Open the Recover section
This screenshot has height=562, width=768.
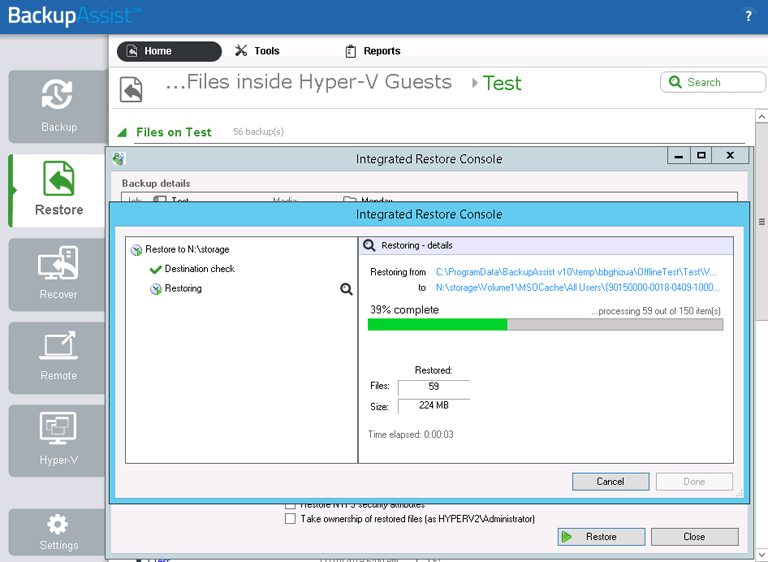point(58,274)
